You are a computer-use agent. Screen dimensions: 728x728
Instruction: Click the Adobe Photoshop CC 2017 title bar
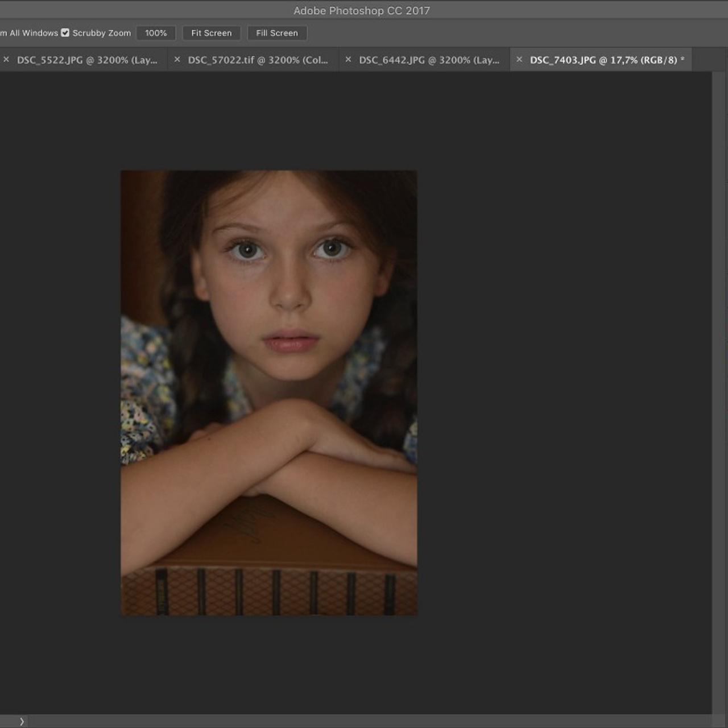pos(362,10)
